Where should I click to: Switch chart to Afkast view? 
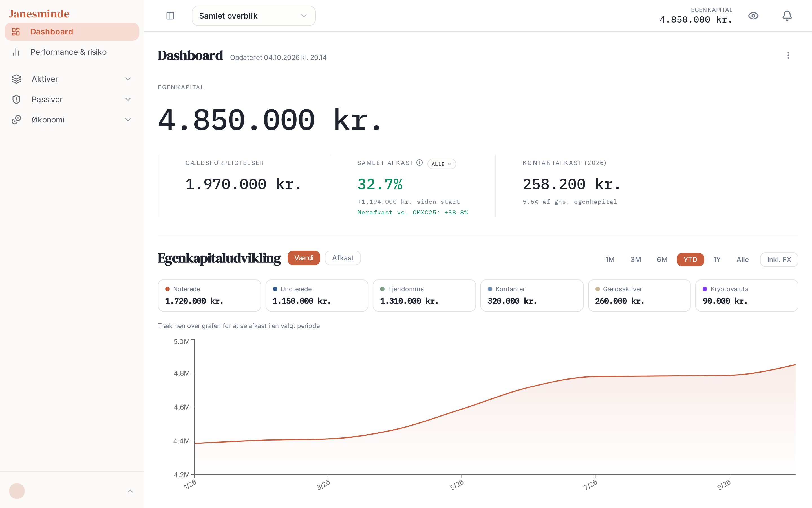343,258
